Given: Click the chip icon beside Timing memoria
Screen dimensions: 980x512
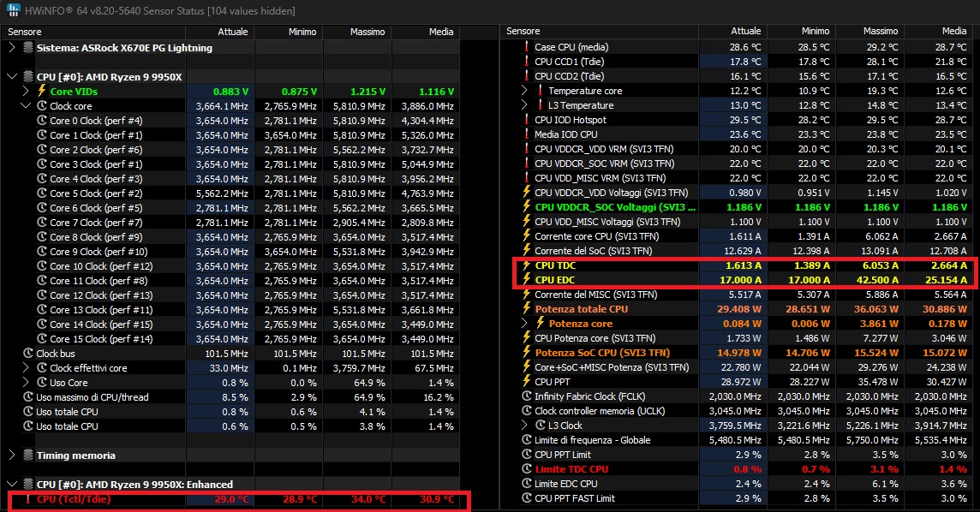Looking at the screenshot, I should [28, 455].
